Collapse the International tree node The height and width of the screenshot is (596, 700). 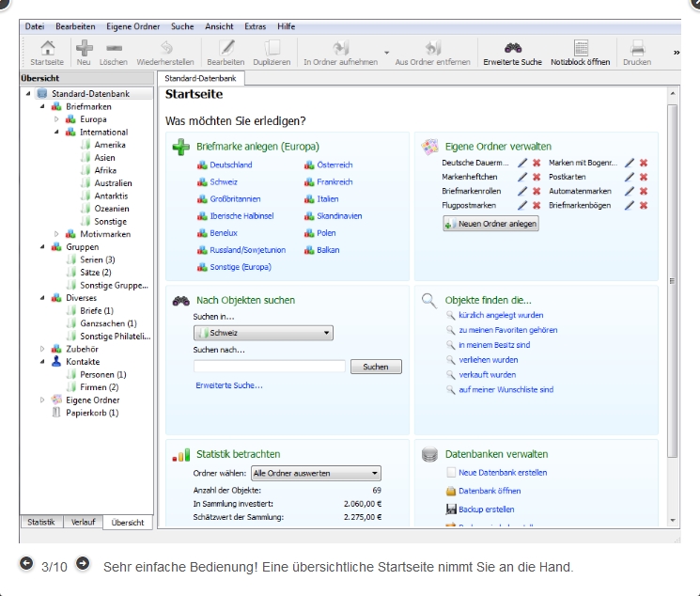(x=56, y=133)
